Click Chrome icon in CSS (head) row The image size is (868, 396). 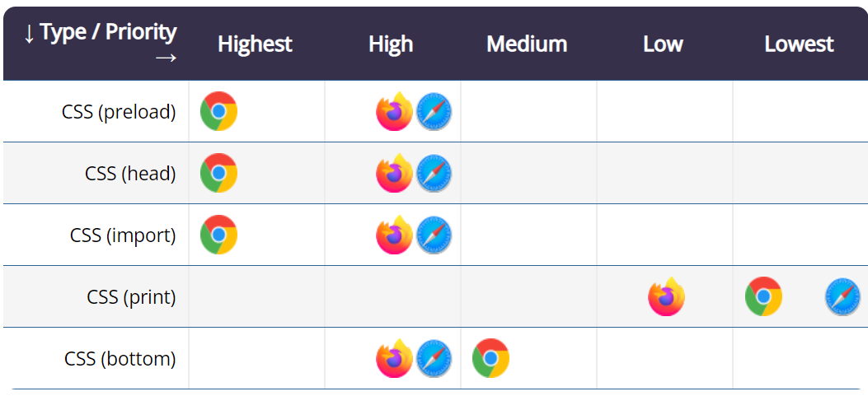tap(218, 173)
